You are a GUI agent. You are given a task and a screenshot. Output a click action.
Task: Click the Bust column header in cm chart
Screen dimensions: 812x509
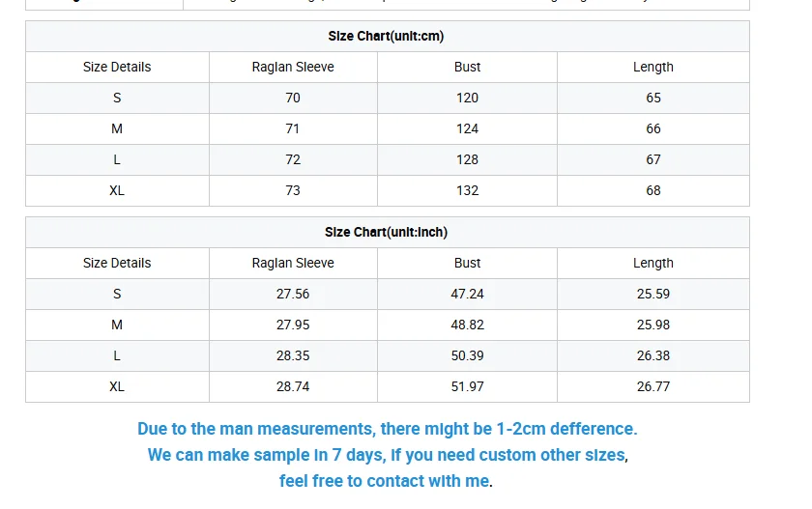coord(467,68)
